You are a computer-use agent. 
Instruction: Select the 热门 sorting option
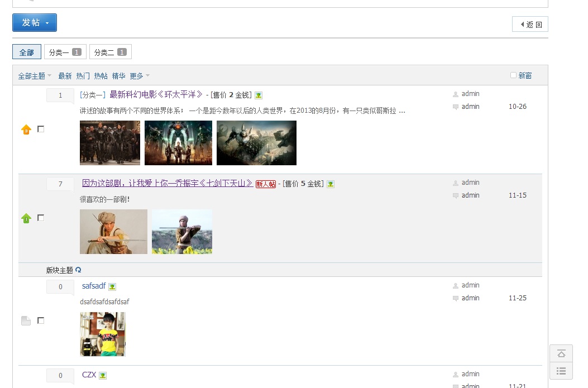(x=82, y=75)
